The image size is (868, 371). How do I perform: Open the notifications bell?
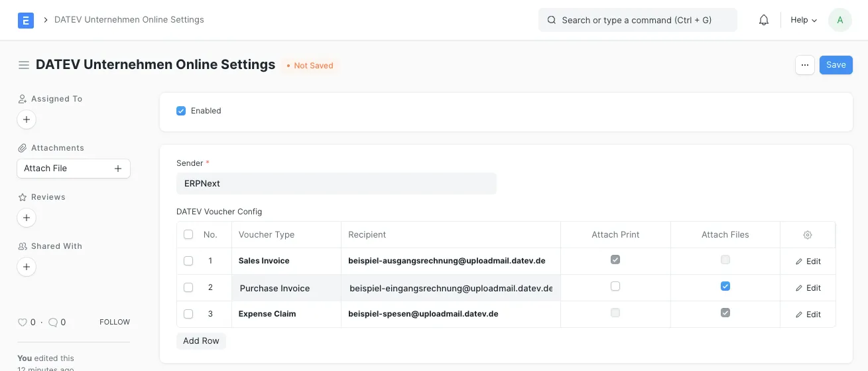coord(764,20)
